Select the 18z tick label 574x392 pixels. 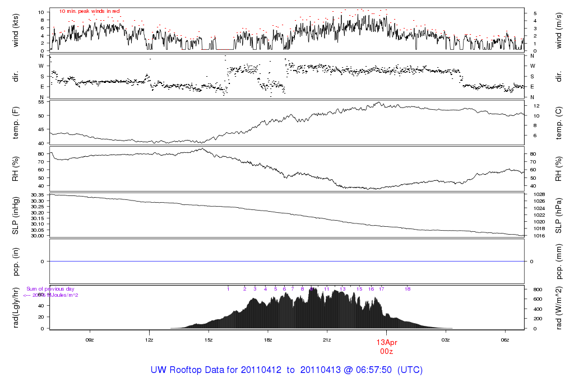coord(268,339)
